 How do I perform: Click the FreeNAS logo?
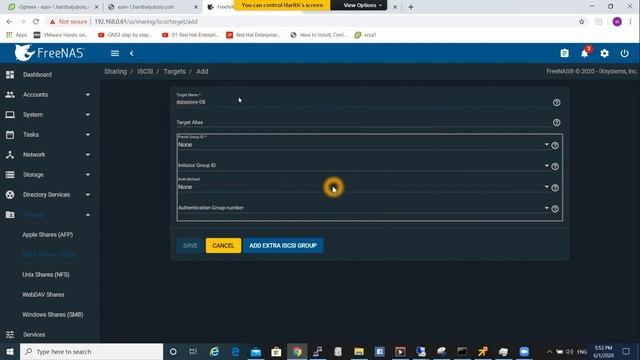click(x=49, y=53)
